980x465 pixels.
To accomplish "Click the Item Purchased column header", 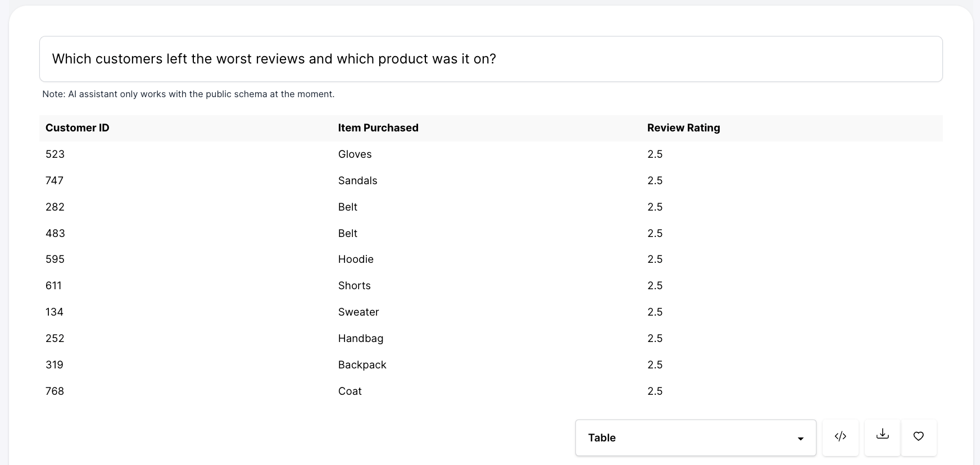I will (378, 128).
